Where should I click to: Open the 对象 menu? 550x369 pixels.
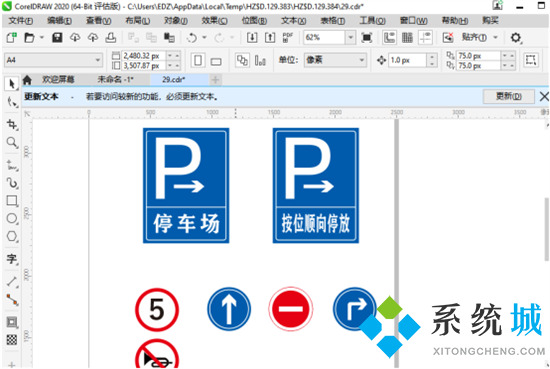[x=176, y=21]
